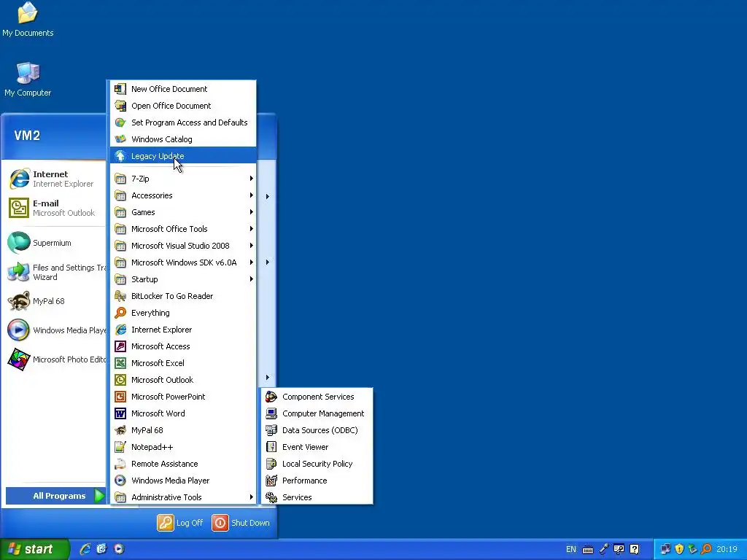
Task: Expand Microsoft Windows SDK v6.0A submenu
Action: click(x=183, y=262)
